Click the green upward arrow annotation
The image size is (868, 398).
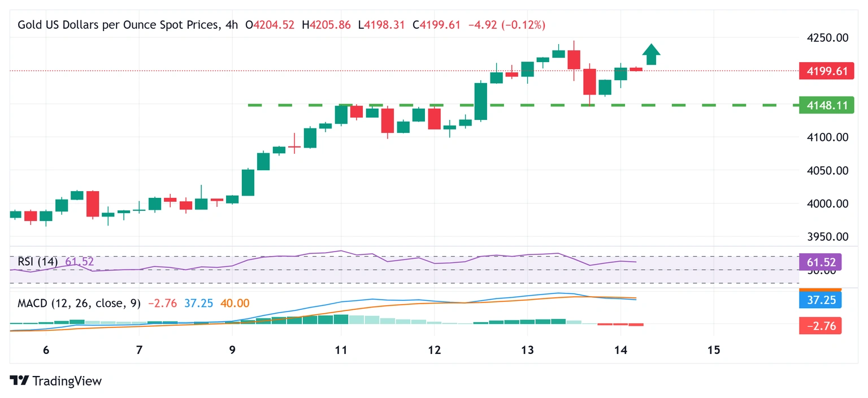[x=651, y=54]
